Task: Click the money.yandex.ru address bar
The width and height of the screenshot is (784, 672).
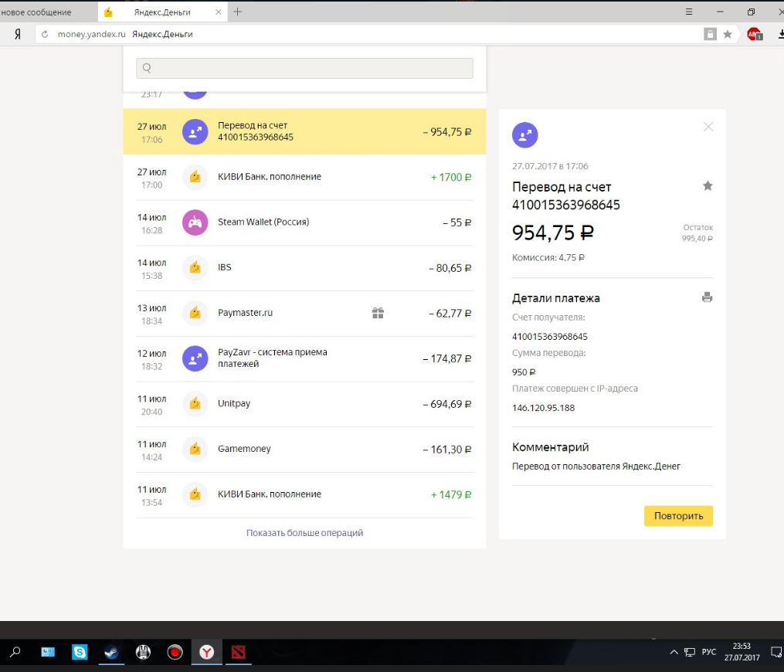Action: [370, 34]
